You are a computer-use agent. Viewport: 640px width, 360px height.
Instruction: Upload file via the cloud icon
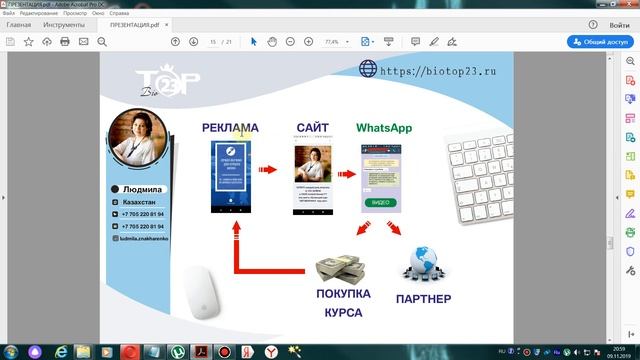coord(47,42)
